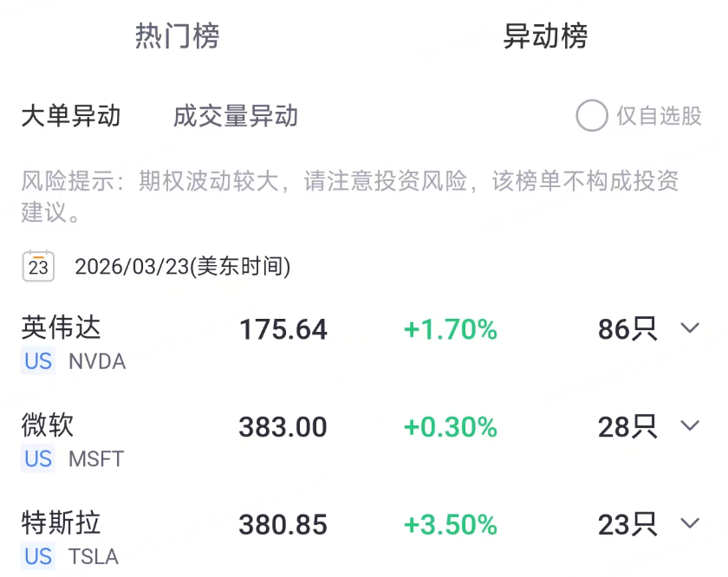Switch to the 热门榜 tab

click(178, 36)
